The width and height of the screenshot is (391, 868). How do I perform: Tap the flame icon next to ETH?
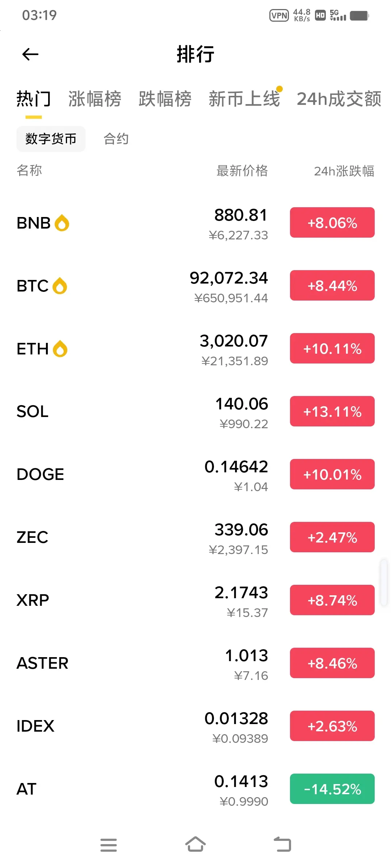60,349
